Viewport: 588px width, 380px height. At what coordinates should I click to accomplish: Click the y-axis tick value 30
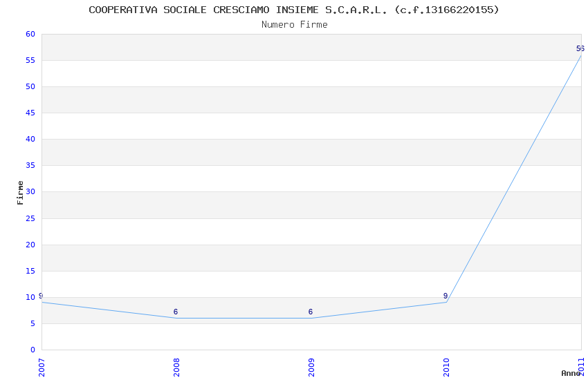coord(30,191)
